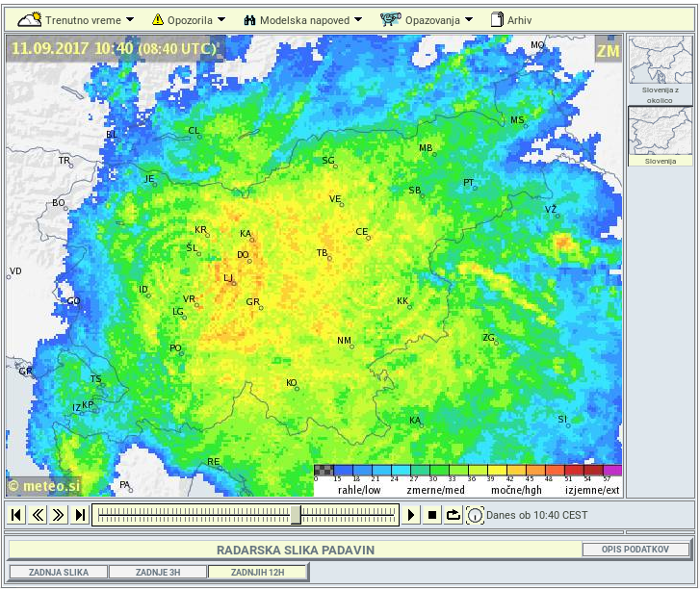Stop the radar animation
The image size is (700, 590).
point(431,515)
